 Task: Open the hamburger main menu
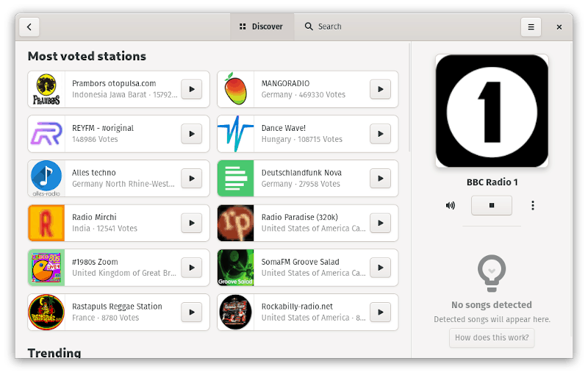click(531, 26)
